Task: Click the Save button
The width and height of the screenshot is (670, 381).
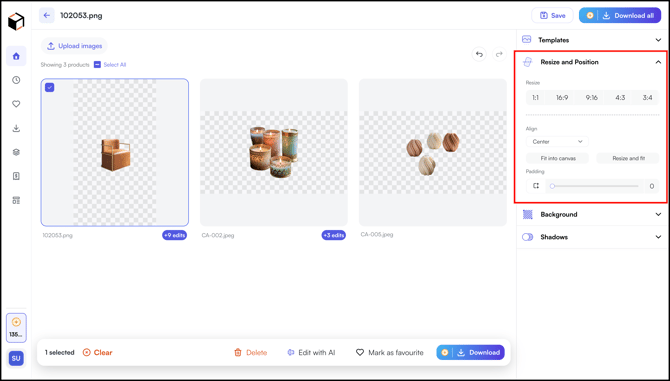Action: pos(552,15)
